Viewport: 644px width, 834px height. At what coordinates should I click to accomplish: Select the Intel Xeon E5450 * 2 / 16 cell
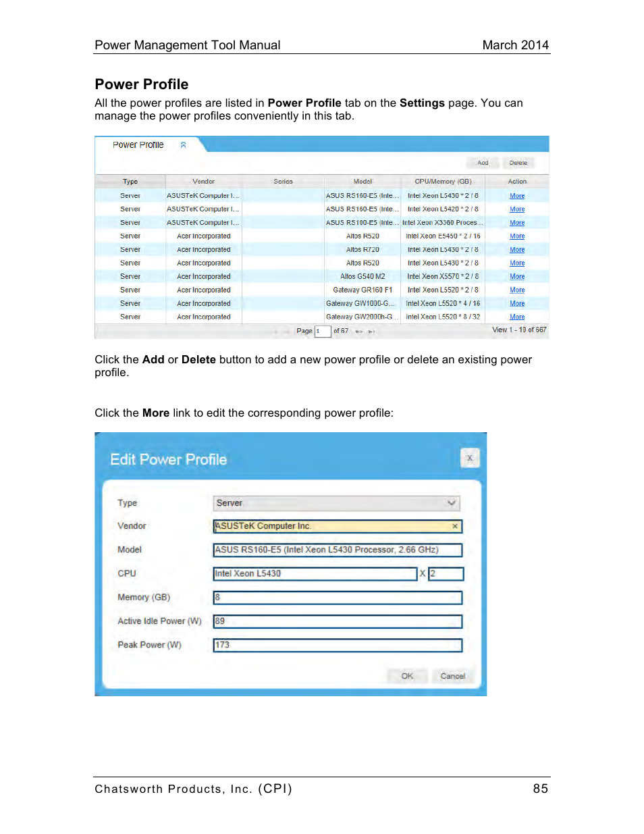443,236
